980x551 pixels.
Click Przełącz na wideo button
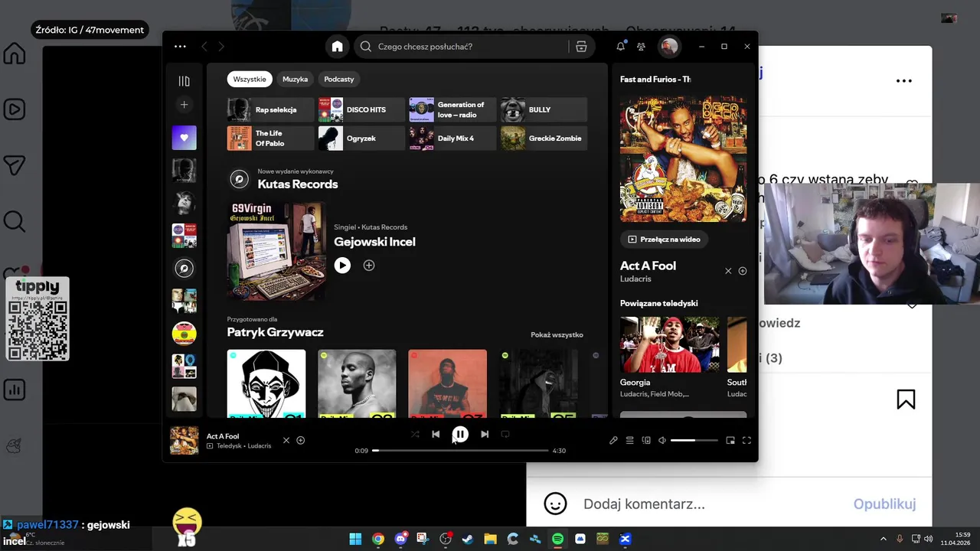pos(664,240)
